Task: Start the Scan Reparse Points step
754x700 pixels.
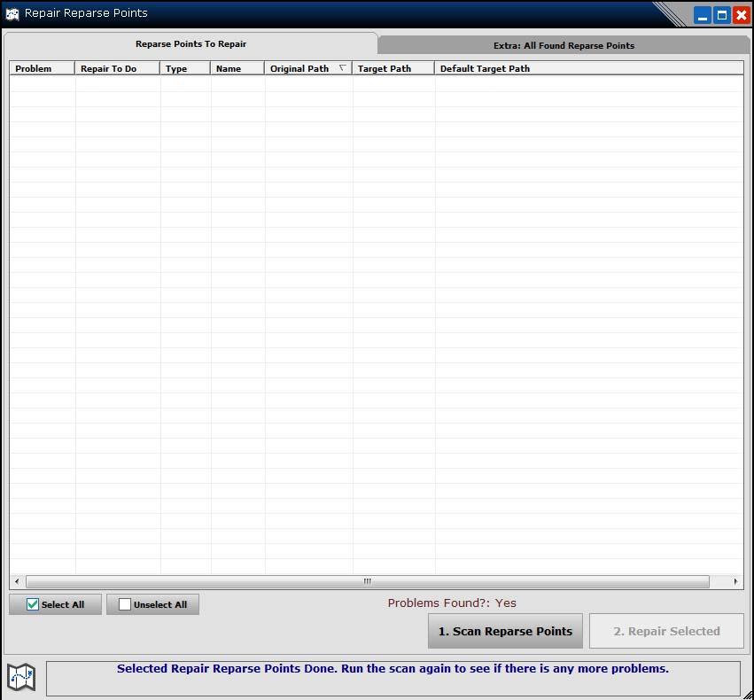Action: (x=505, y=631)
